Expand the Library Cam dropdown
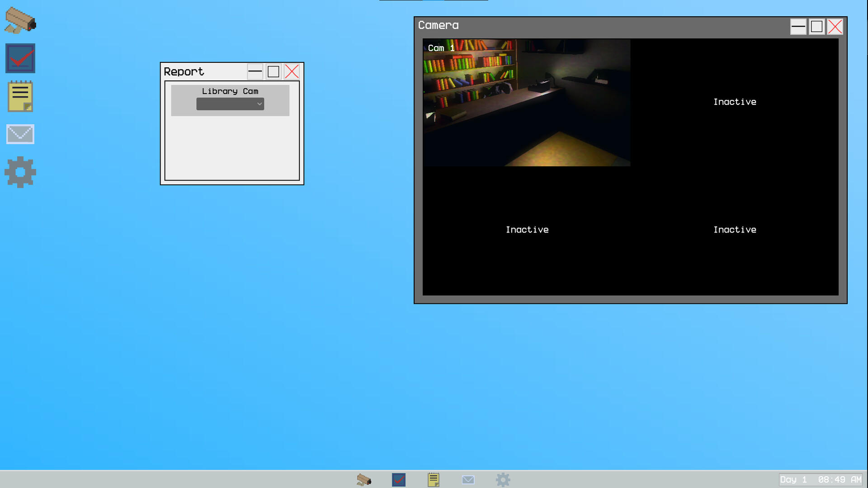This screenshot has width=868, height=488. click(230, 104)
